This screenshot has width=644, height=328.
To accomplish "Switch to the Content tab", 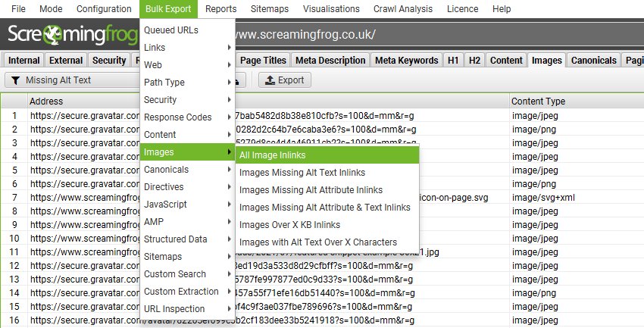I will click(506, 61).
